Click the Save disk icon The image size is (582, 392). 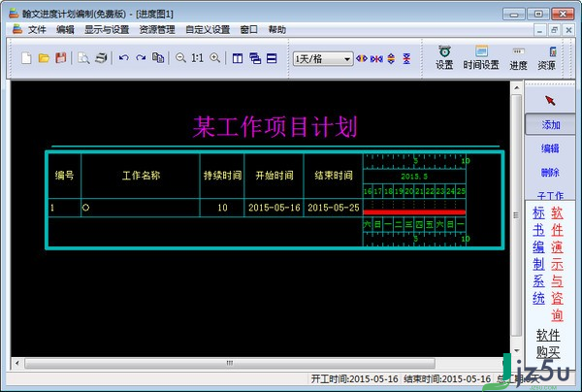pyautogui.click(x=60, y=58)
